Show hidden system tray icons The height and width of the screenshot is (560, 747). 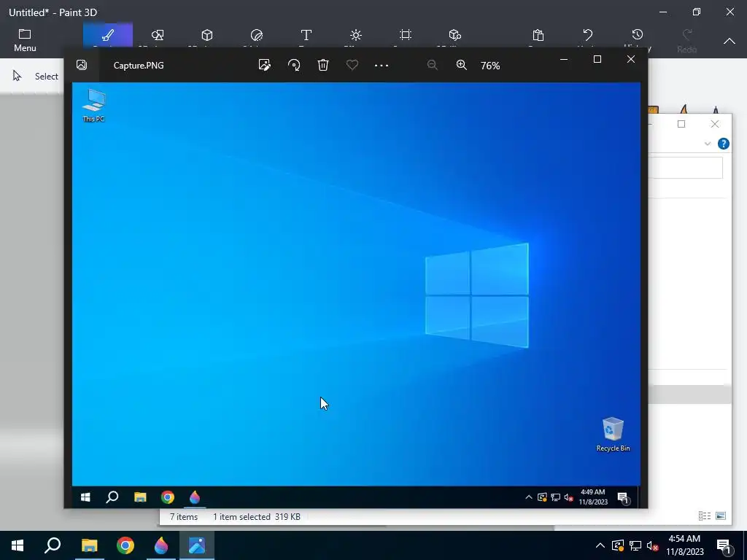[600, 545]
